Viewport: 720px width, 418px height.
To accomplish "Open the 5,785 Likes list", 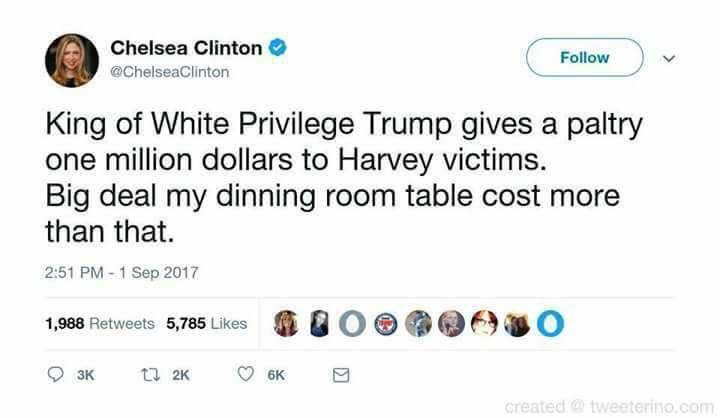I will [x=207, y=323].
